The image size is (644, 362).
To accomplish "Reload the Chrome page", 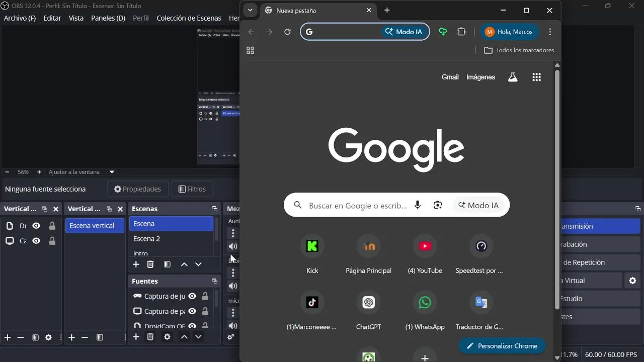I will [x=287, y=32].
